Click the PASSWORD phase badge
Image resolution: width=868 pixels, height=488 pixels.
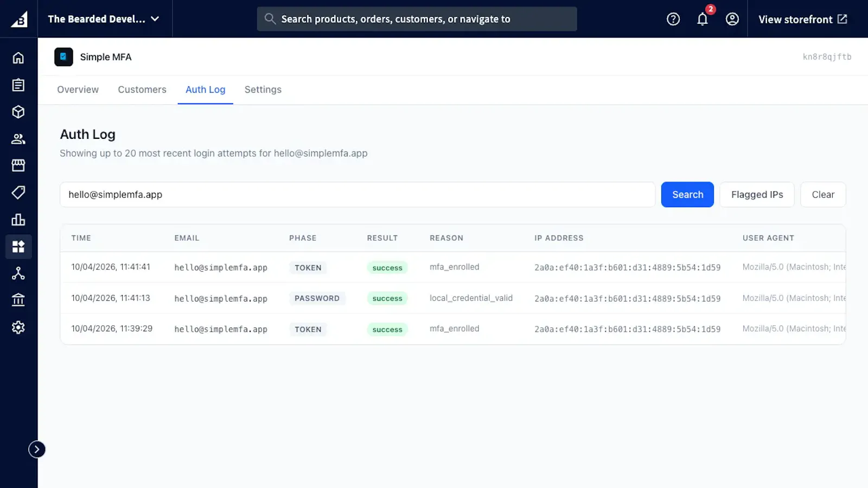coord(317,298)
